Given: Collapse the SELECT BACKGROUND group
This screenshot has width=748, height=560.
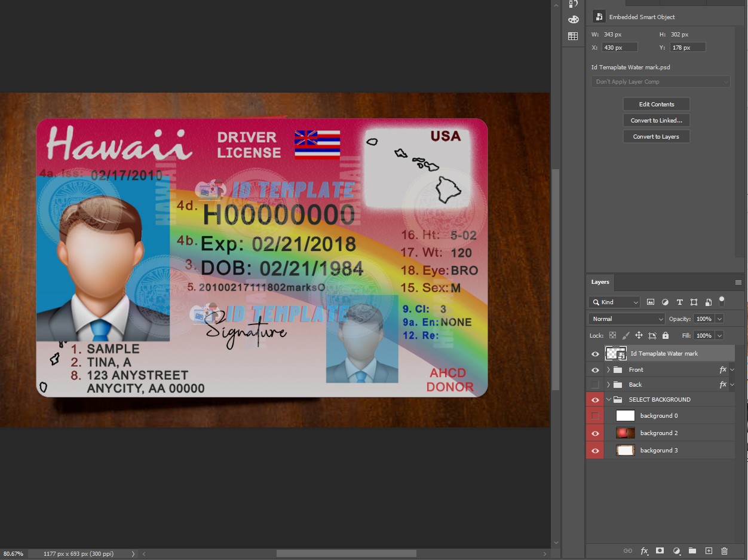Looking at the screenshot, I should [x=608, y=400].
